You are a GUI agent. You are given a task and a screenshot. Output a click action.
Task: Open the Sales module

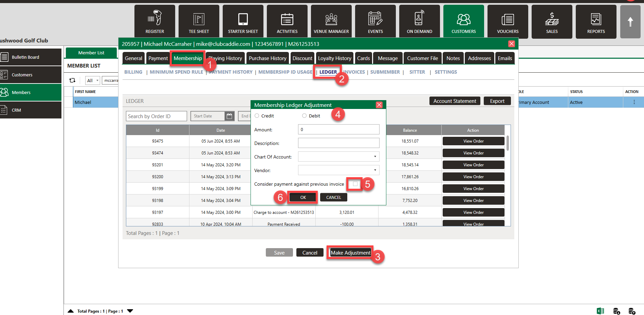tap(552, 22)
